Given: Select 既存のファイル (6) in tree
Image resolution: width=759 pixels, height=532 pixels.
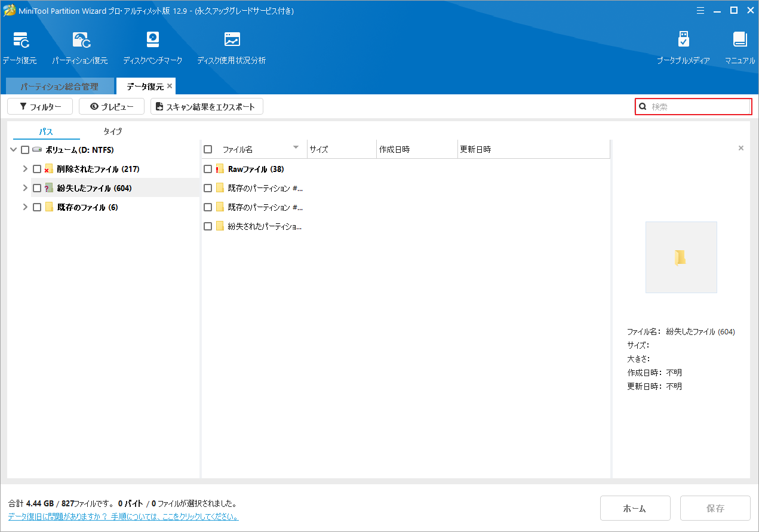Looking at the screenshot, I should (87, 207).
